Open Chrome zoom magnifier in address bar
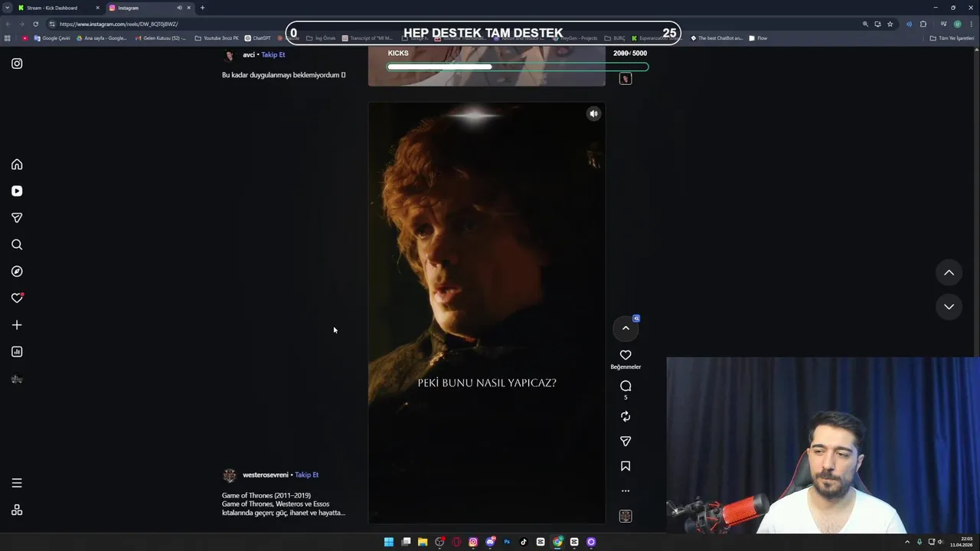The image size is (980, 551). [865, 24]
